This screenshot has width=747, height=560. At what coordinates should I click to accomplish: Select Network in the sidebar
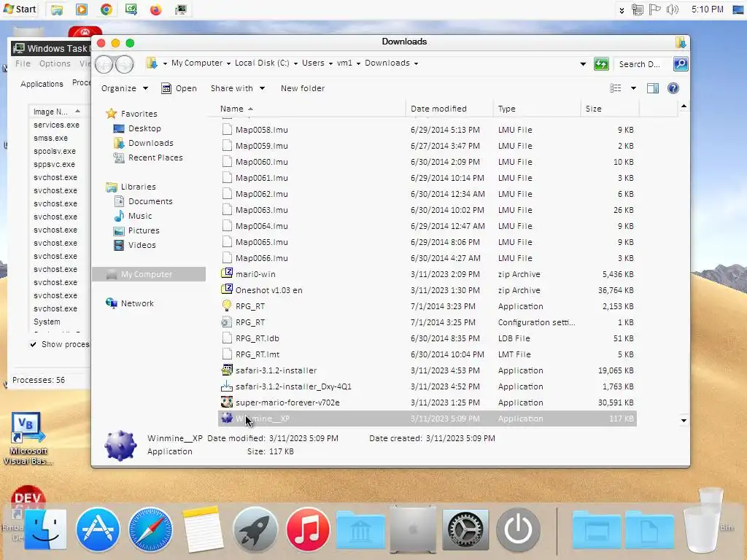coord(130,303)
